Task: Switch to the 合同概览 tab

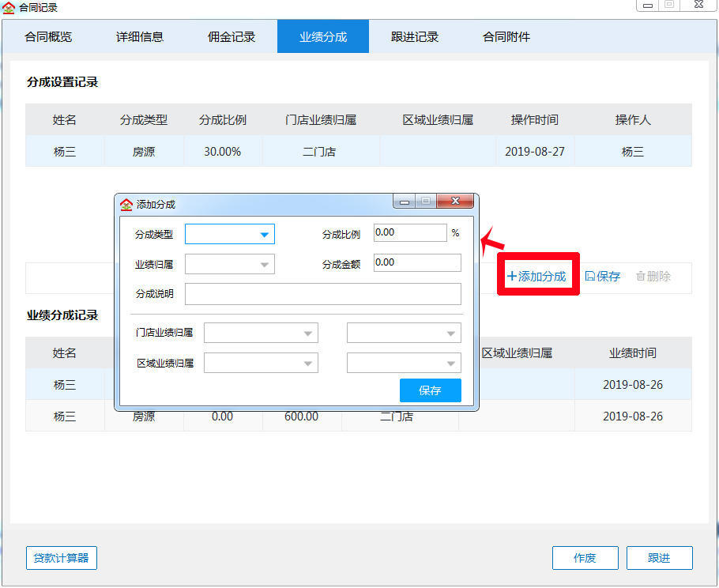Action: pyautogui.click(x=49, y=36)
